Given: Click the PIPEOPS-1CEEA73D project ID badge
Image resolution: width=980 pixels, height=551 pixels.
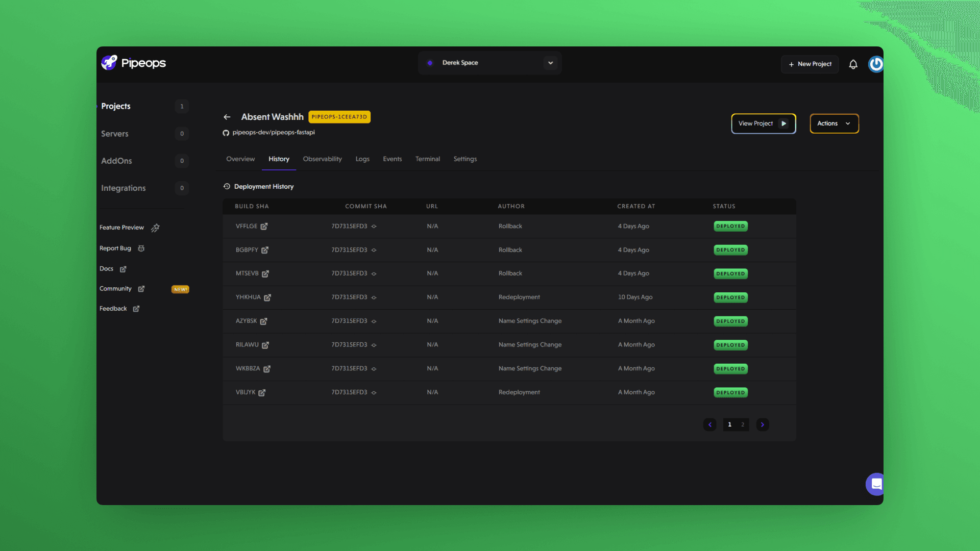Looking at the screenshot, I should click(339, 117).
